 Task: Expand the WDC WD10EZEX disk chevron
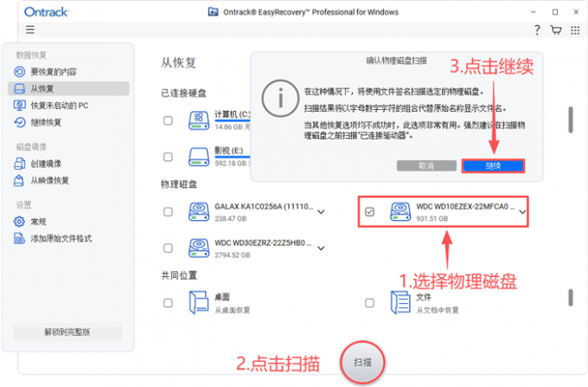click(522, 212)
